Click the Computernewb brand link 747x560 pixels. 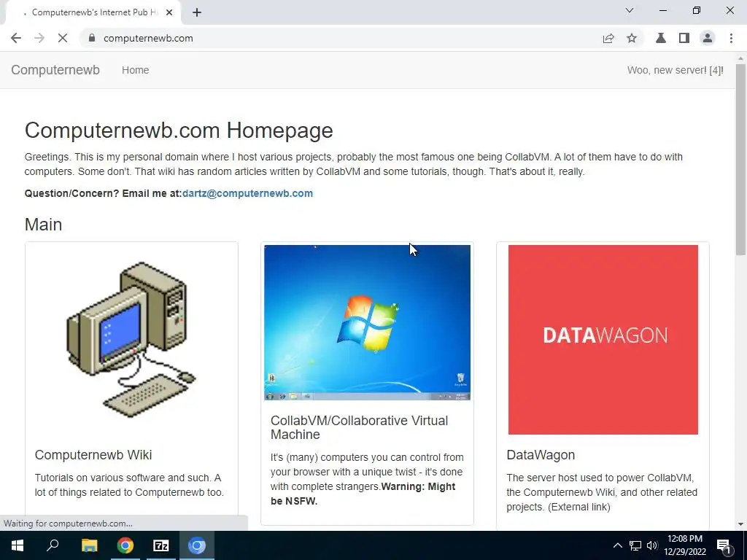pos(55,70)
